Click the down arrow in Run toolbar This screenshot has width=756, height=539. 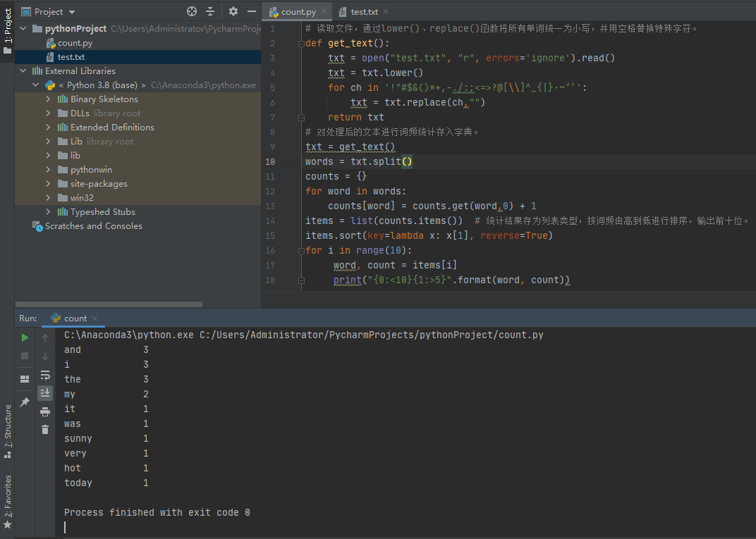point(45,357)
